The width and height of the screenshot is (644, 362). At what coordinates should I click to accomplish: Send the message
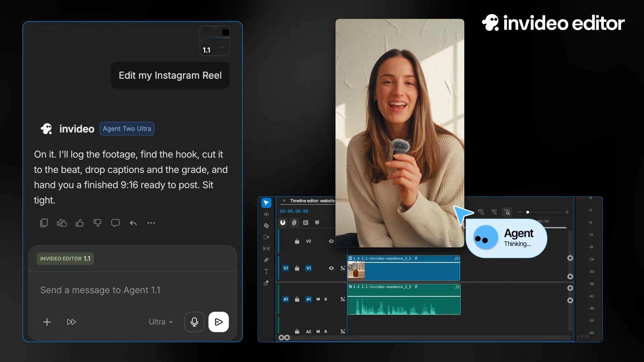(219, 322)
